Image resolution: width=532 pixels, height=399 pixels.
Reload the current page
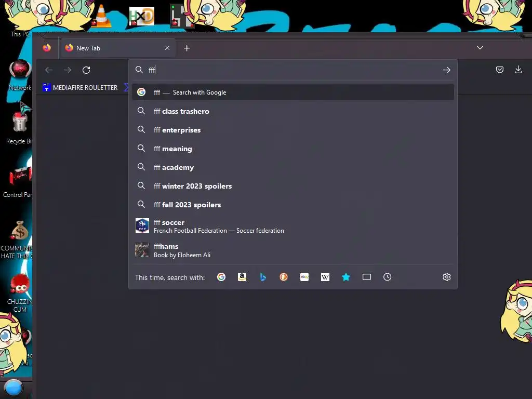pyautogui.click(x=86, y=70)
